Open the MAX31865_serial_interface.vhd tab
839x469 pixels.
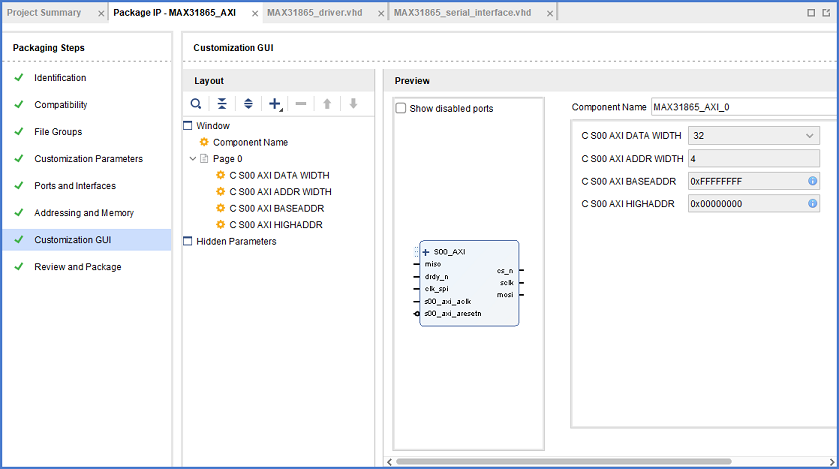coord(462,13)
